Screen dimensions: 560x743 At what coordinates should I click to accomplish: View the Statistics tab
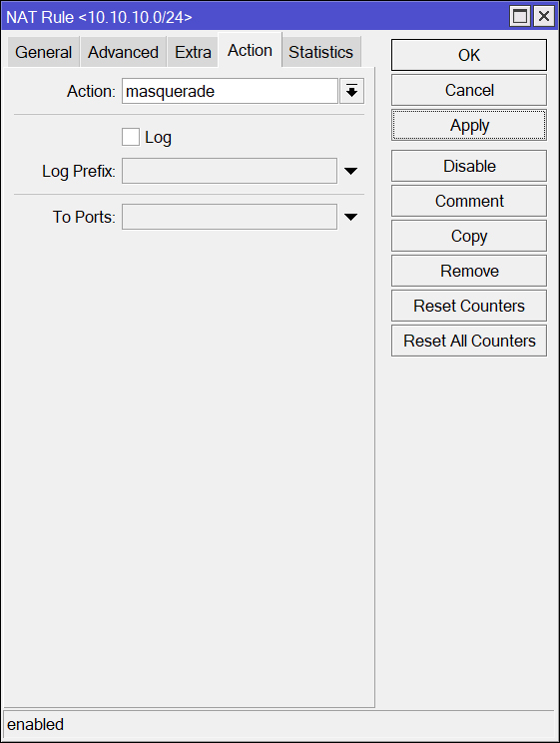point(321,52)
